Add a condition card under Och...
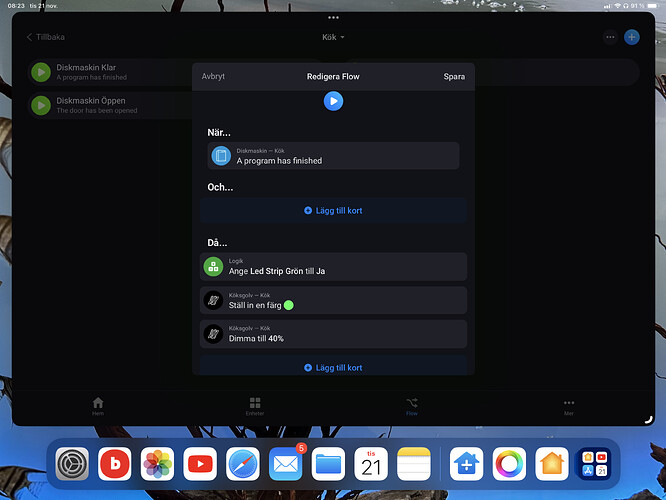Viewport: 666px width, 500px height. click(333, 211)
